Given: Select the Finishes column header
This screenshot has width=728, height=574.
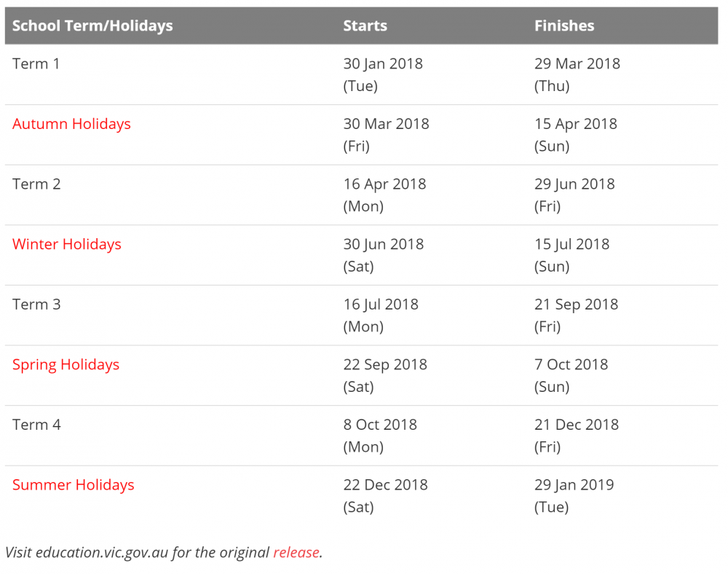Looking at the screenshot, I should 564,25.
